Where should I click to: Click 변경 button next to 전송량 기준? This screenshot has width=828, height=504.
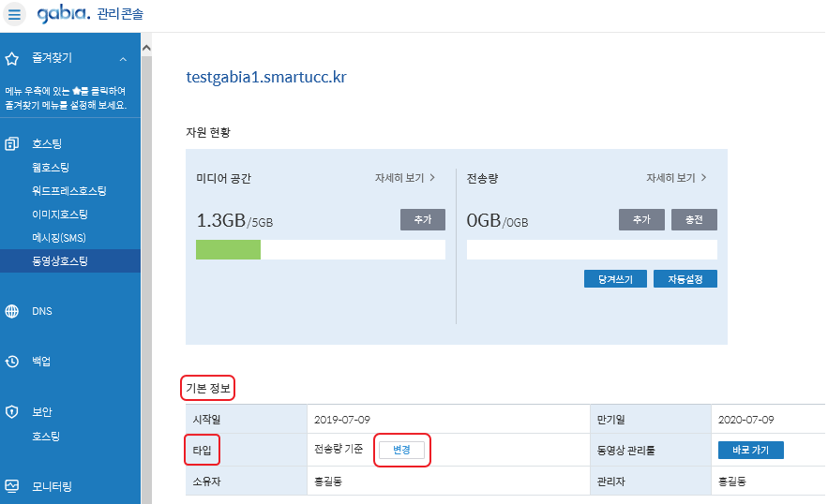pos(401,450)
